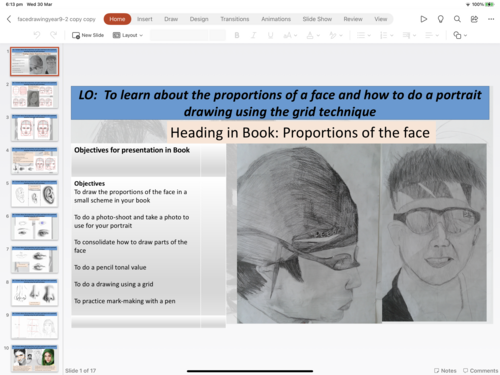
Task: Add a New Slide
Action: tap(88, 35)
